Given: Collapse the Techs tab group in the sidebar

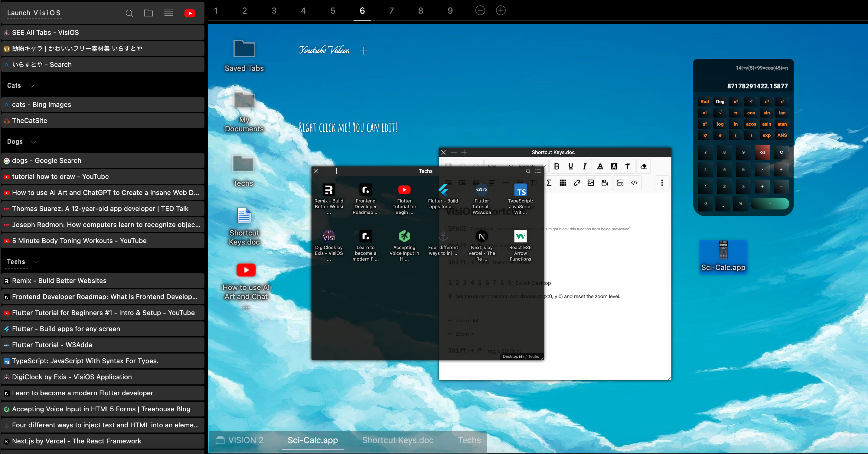Looking at the screenshot, I should (36, 262).
